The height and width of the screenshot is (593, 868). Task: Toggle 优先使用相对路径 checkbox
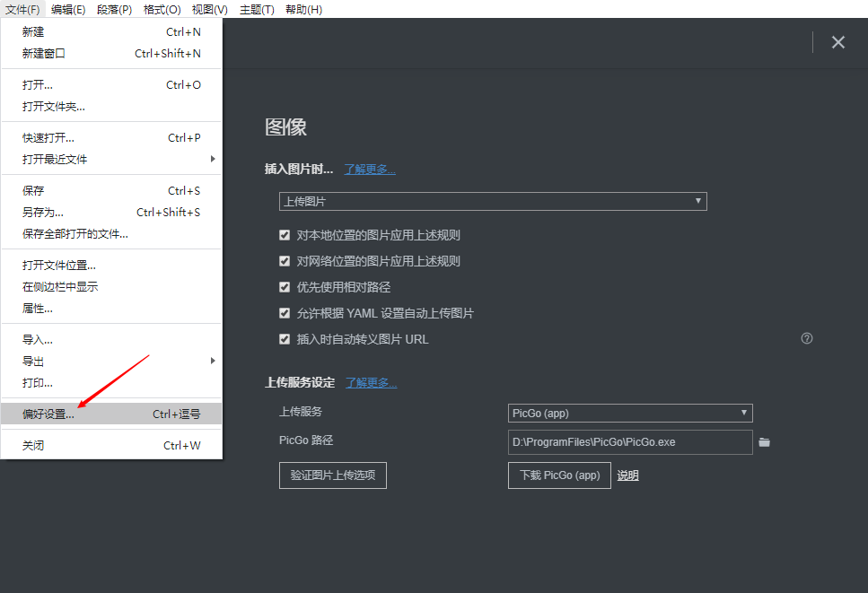(285, 287)
